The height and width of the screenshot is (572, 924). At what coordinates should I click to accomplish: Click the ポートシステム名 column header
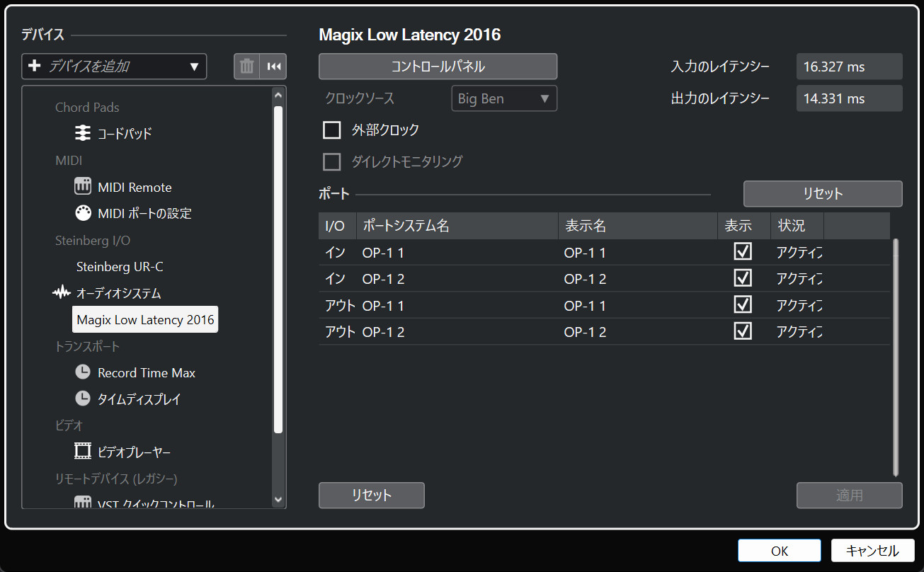click(x=457, y=226)
